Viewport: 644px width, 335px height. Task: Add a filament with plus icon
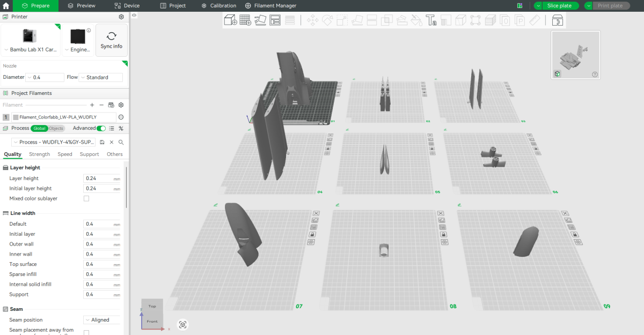pos(92,105)
